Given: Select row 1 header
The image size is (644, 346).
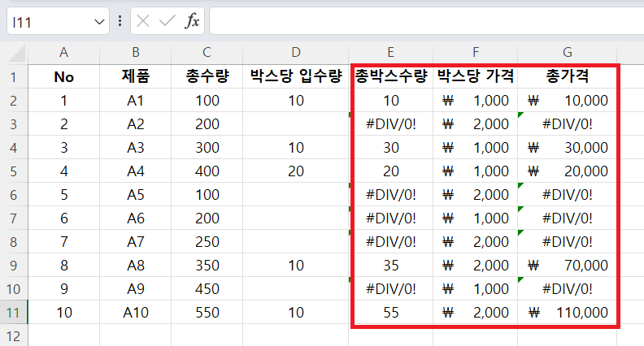Looking at the screenshot, I should click(14, 76).
